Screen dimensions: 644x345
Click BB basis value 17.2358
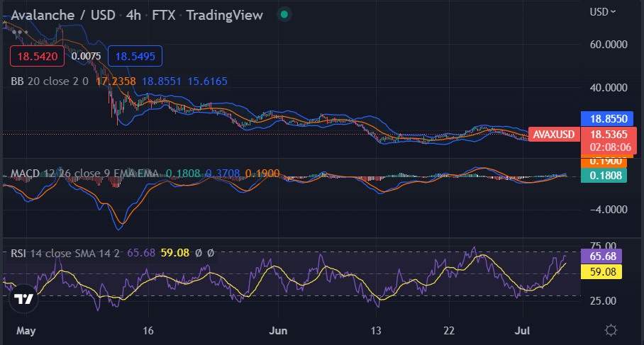[x=116, y=81]
